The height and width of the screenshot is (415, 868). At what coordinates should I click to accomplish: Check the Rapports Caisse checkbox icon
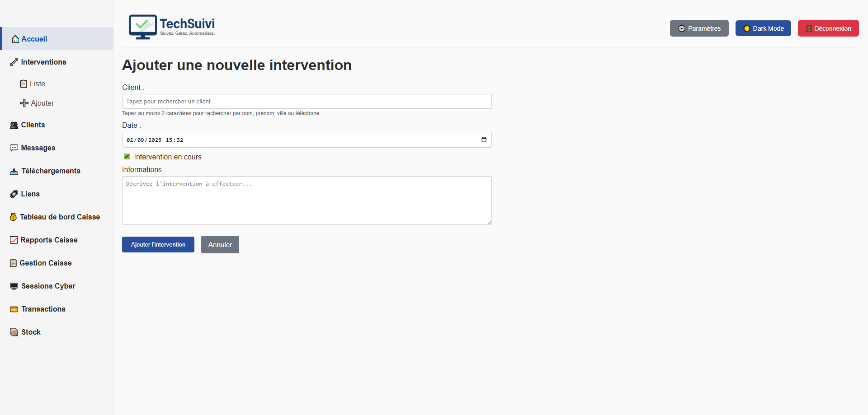(14, 240)
